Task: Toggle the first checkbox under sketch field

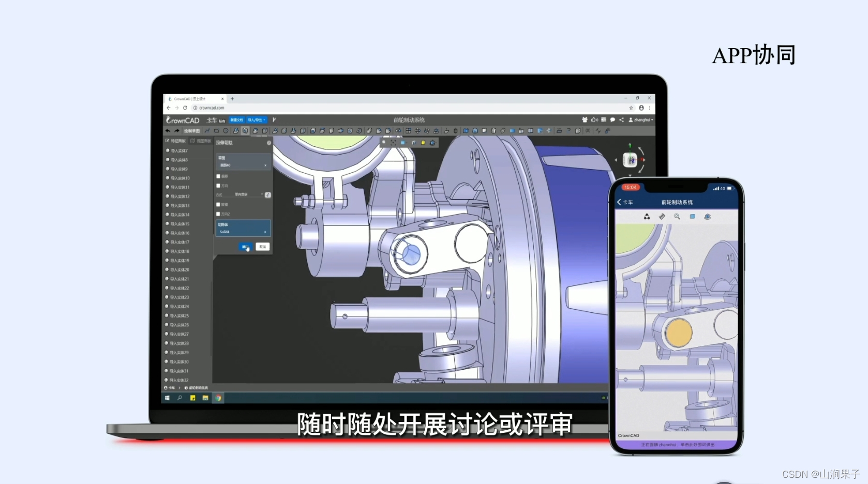Action: 218,176
